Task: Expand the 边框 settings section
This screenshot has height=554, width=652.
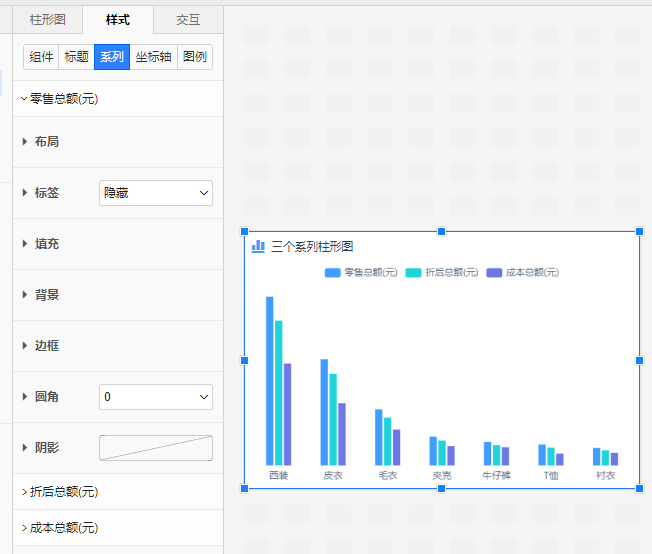Action: (46, 346)
